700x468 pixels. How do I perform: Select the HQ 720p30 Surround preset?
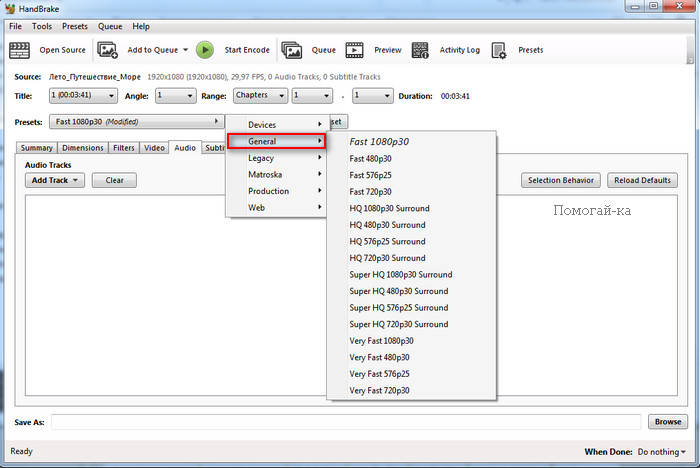click(x=411, y=258)
